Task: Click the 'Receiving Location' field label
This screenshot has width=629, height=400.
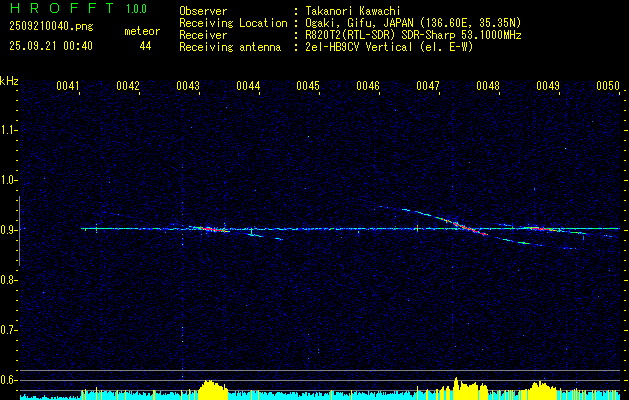Action: [233, 23]
